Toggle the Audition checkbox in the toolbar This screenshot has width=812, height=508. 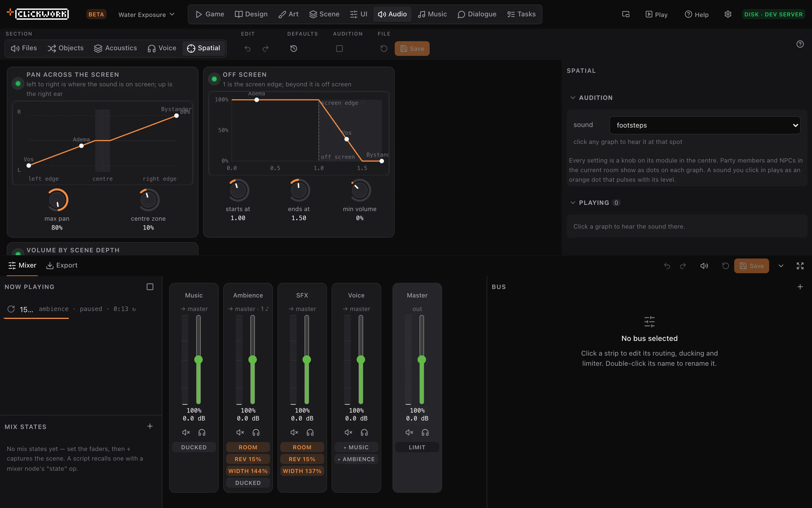pos(339,49)
